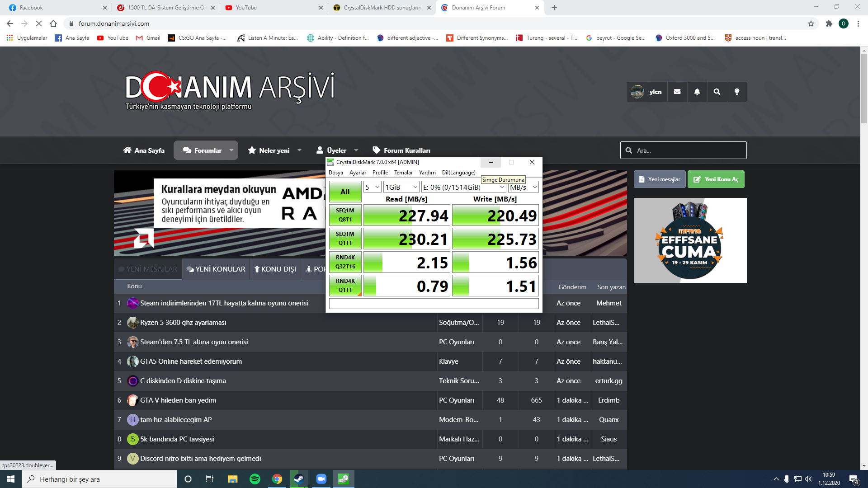Screen dimensions: 868x488
Task: Open the MB/s unit dropdown
Action: coord(523,187)
